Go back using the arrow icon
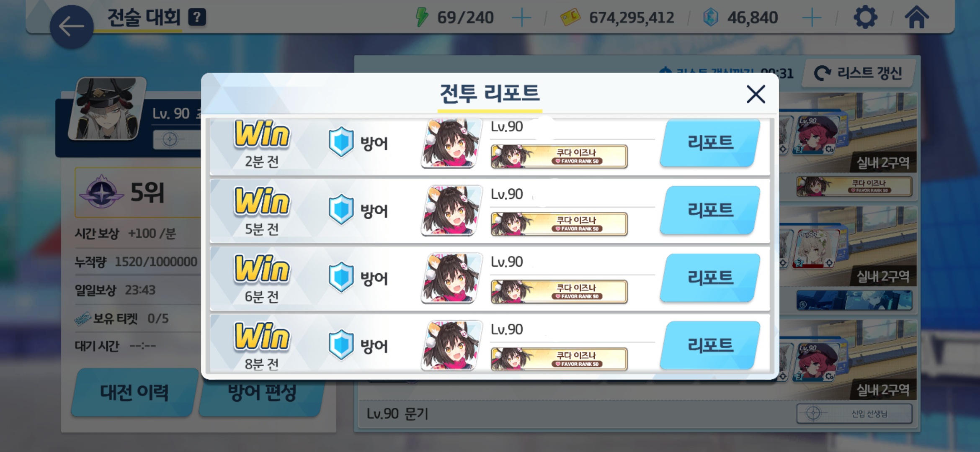This screenshot has width=980, height=452. [71, 26]
